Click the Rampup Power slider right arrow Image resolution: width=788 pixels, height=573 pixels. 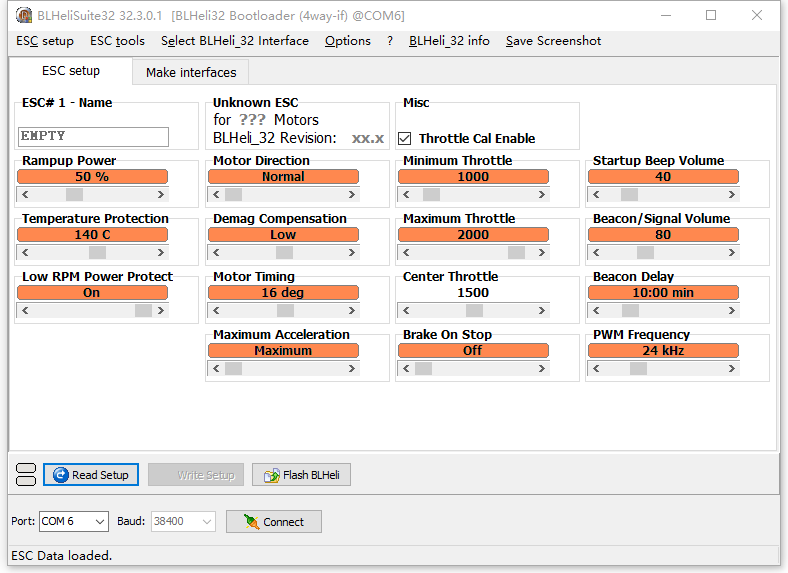click(x=161, y=195)
